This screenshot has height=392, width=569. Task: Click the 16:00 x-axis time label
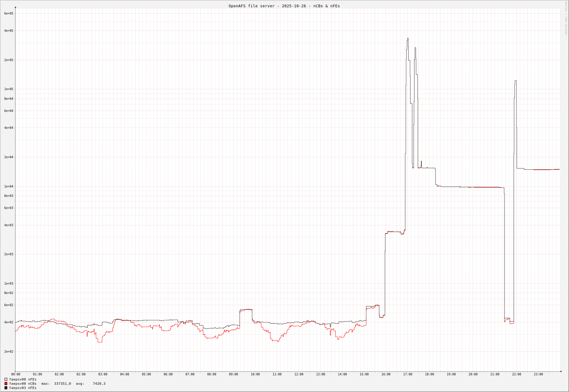pos(386,374)
